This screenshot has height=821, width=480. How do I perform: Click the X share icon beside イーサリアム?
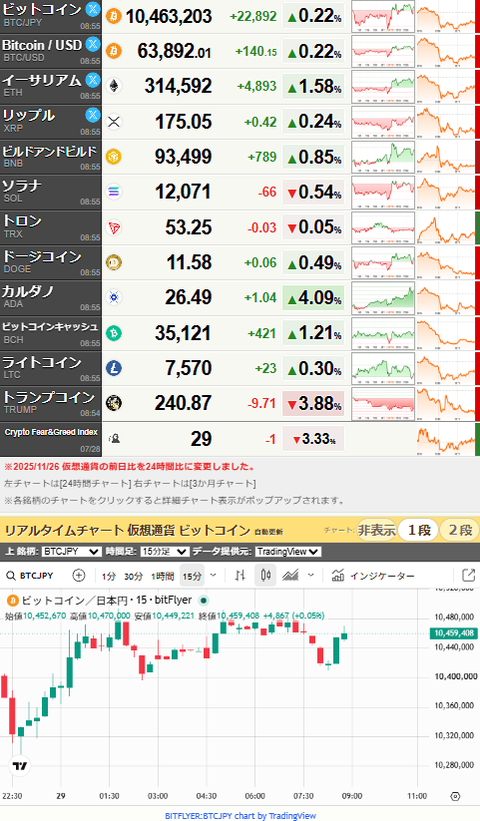[93, 80]
